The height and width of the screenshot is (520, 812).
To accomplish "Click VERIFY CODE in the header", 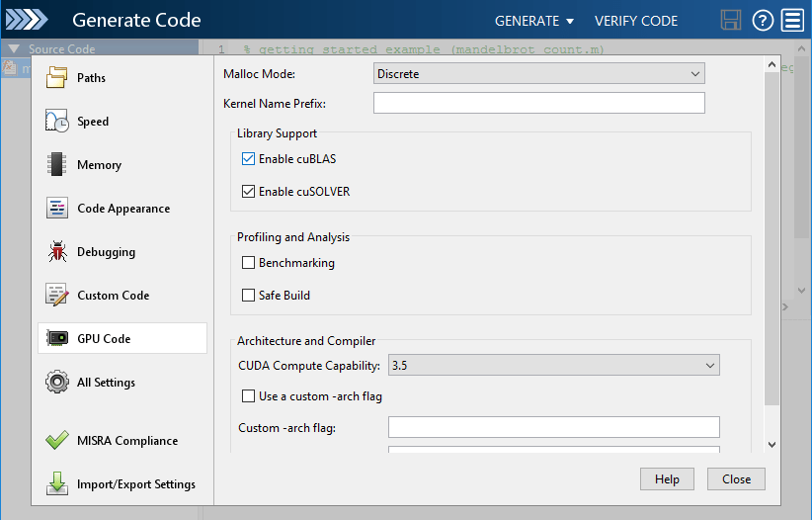I will click(636, 21).
